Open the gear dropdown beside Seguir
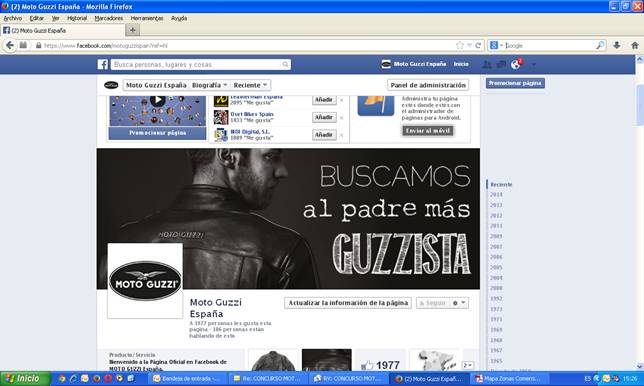This screenshot has width=644, height=386. point(459,303)
